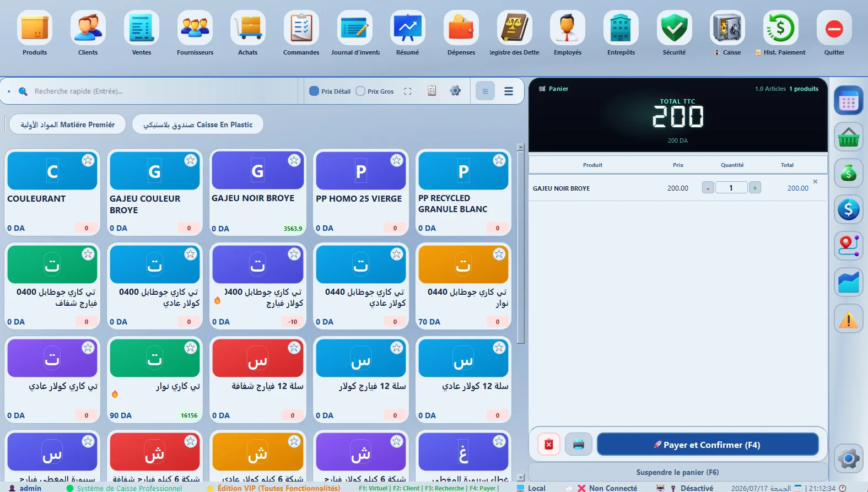The height and width of the screenshot is (492, 868).
Task: Open the money bag sidebar icon
Action: (x=849, y=173)
